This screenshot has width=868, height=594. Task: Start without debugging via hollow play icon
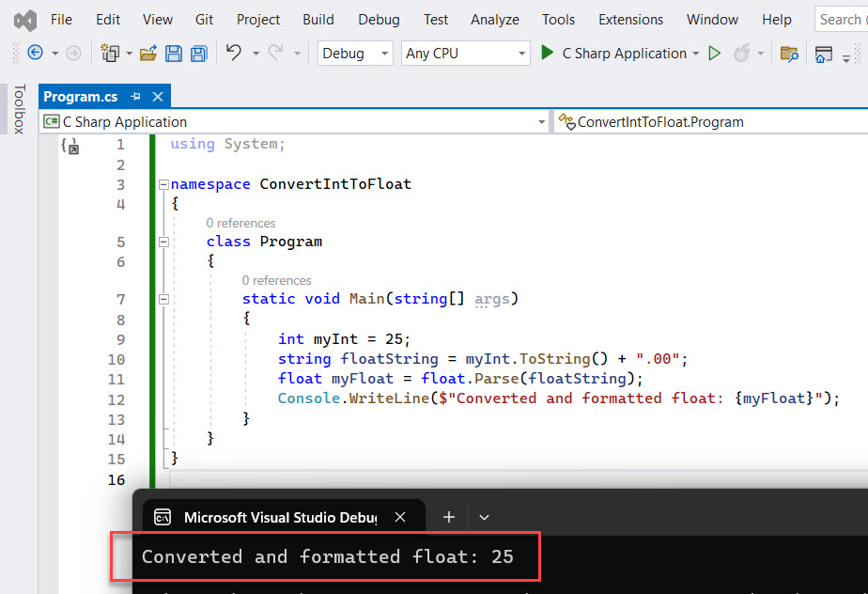pos(714,54)
